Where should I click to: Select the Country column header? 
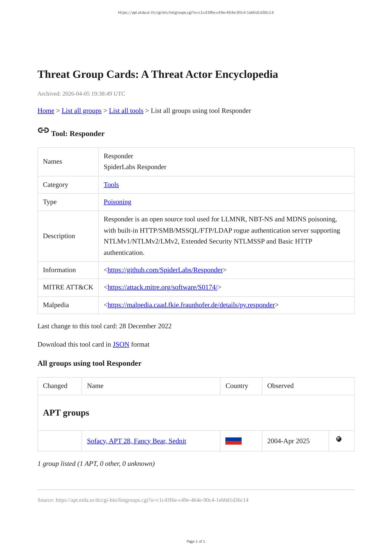(237, 386)
